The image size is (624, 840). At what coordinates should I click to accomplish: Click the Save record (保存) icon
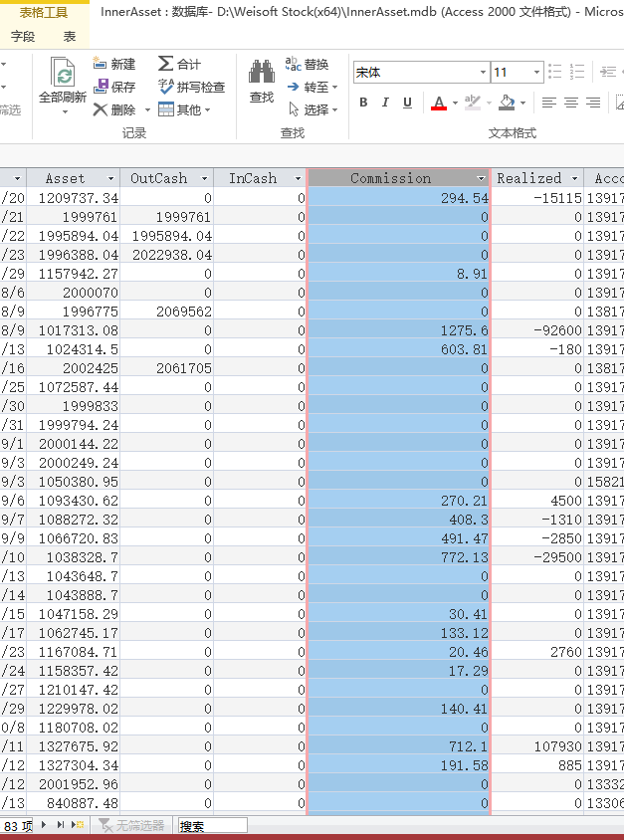click(x=101, y=87)
